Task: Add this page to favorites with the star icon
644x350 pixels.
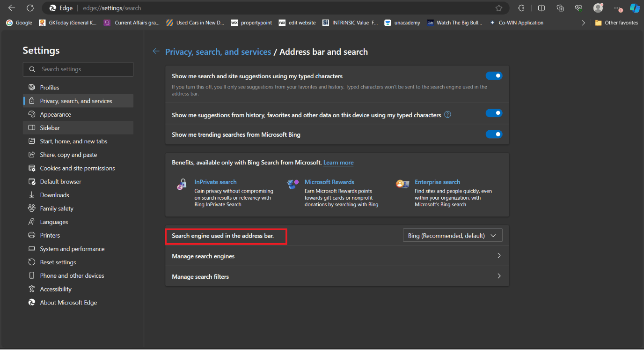Action: [x=499, y=8]
